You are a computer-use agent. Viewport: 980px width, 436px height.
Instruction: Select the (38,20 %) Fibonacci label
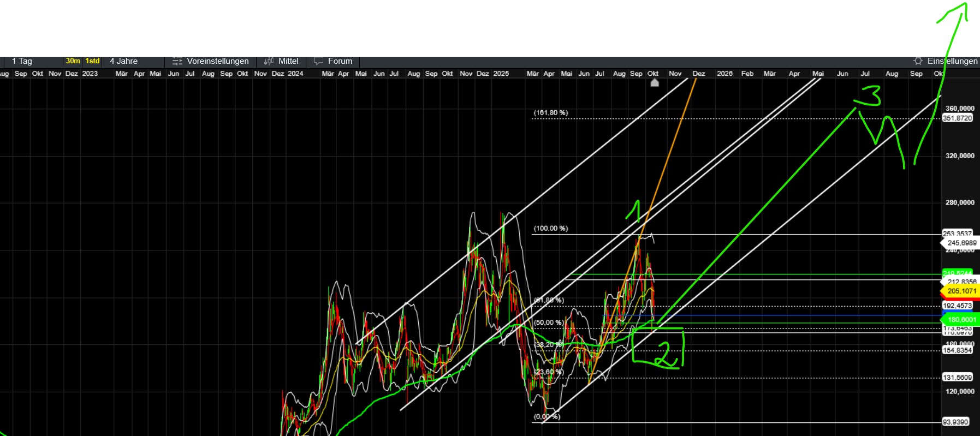tap(549, 345)
